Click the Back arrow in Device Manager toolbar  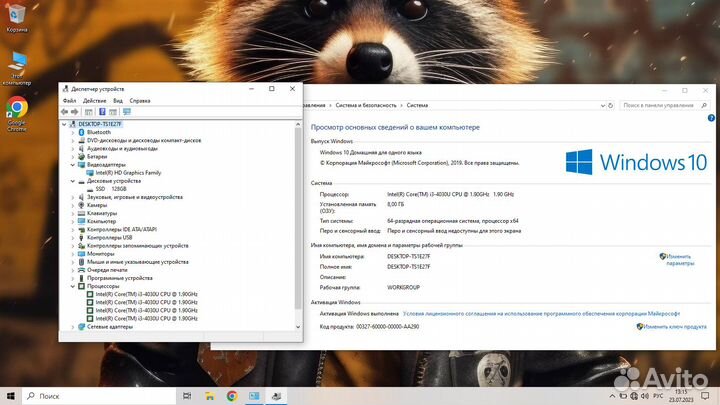[x=64, y=112]
